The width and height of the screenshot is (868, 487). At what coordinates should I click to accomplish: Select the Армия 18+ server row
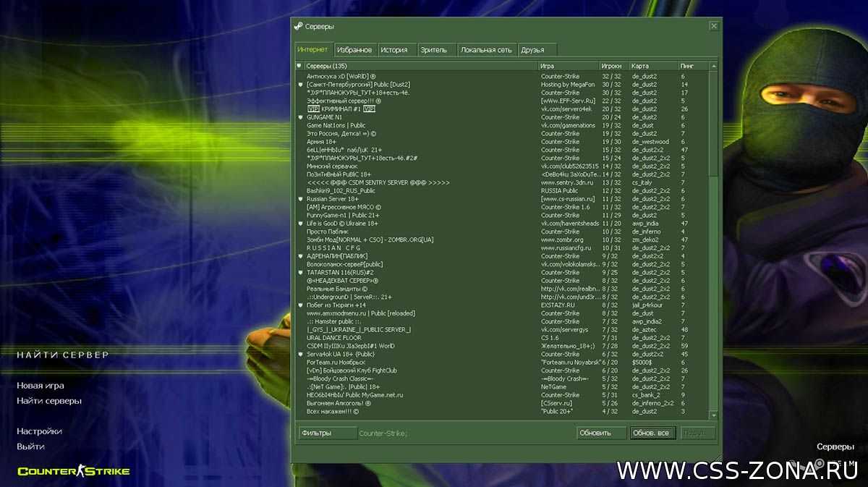pyautogui.click(x=503, y=142)
